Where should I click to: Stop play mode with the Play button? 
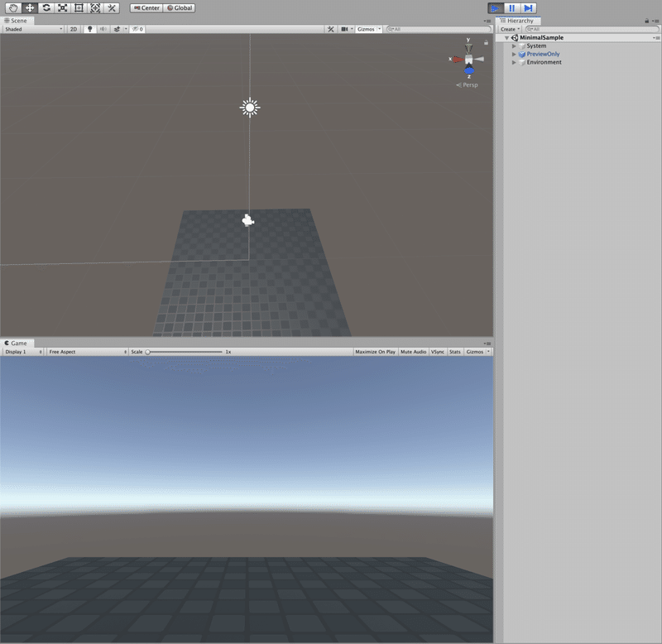(x=496, y=8)
